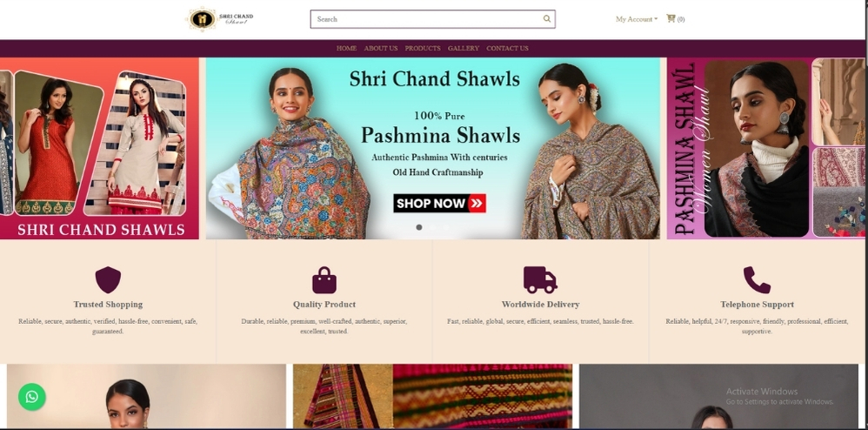
Task: Click the Pashmina Shawl Women banner image
Action: pyautogui.click(x=766, y=149)
